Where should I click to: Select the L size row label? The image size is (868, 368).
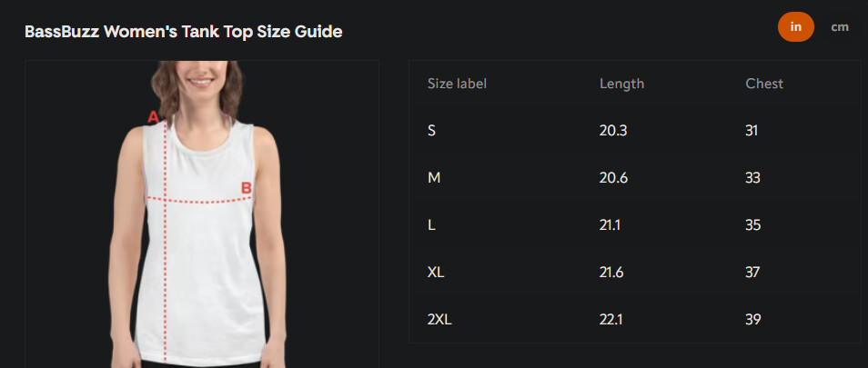point(431,225)
